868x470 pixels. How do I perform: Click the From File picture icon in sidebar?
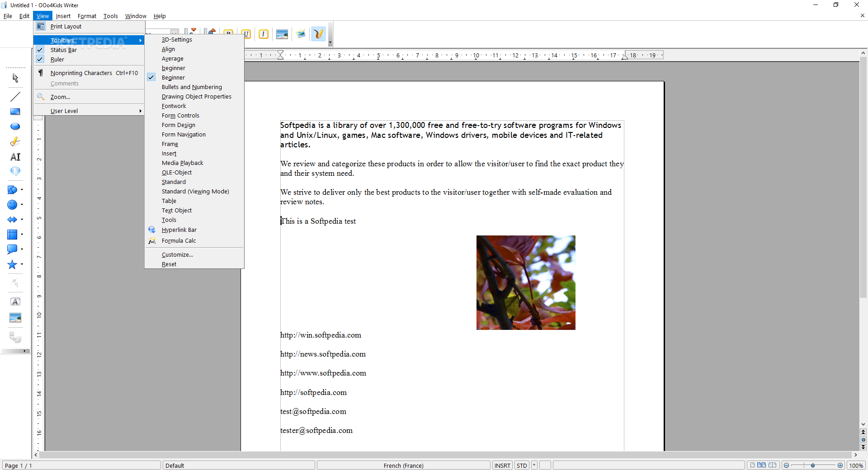click(15, 318)
